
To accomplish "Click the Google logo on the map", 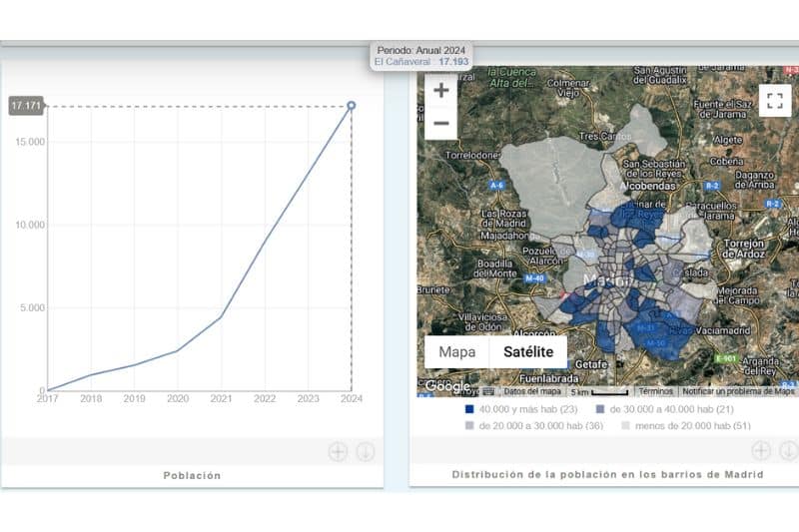I will point(447,386).
